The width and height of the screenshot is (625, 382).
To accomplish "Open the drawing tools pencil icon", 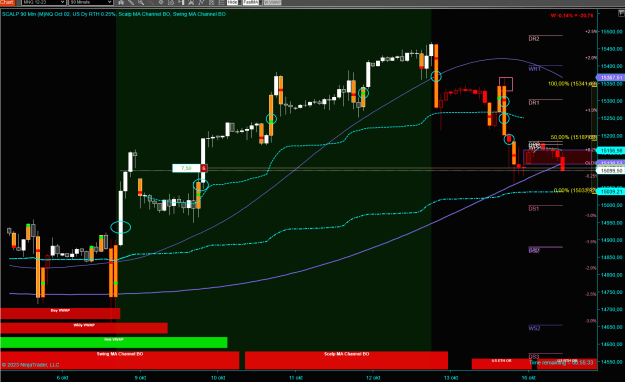I will (131, 2).
